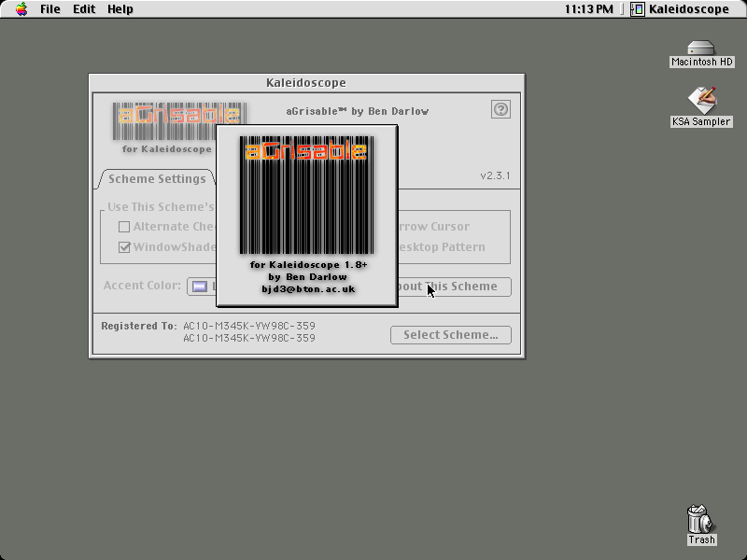Viewport: 747px width, 560px height.
Task: Click the 'Registered To:' label
Action: click(138, 326)
